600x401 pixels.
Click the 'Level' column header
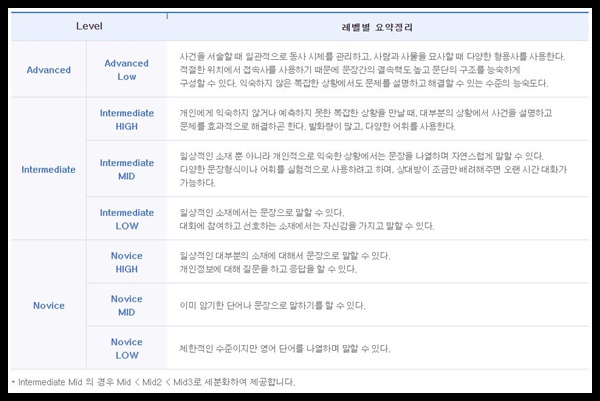89,26
